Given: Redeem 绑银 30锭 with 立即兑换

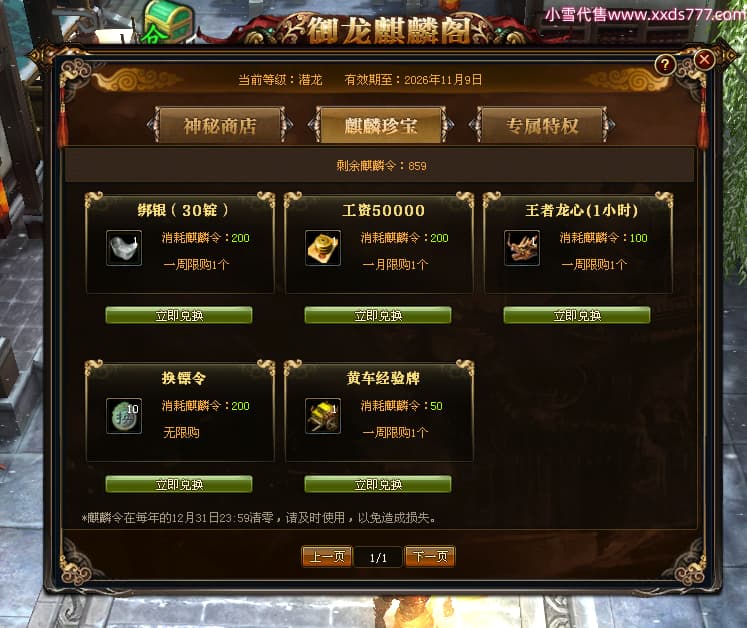Looking at the screenshot, I should pyautogui.click(x=179, y=315).
